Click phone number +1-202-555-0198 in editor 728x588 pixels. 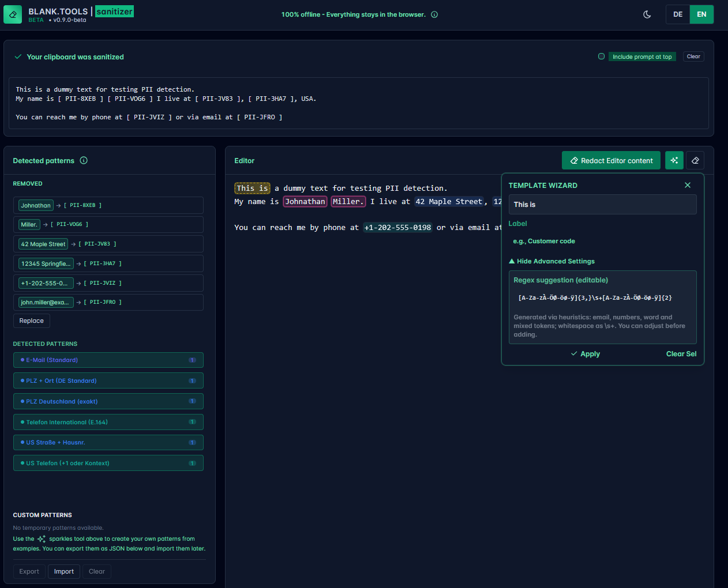click(x=397, y=227)
